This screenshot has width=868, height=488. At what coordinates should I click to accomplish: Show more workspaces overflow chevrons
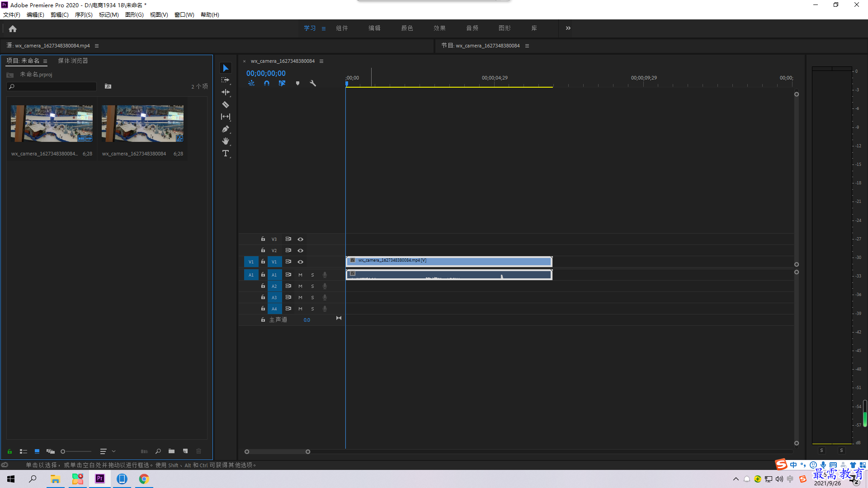(x=568, y=28)
